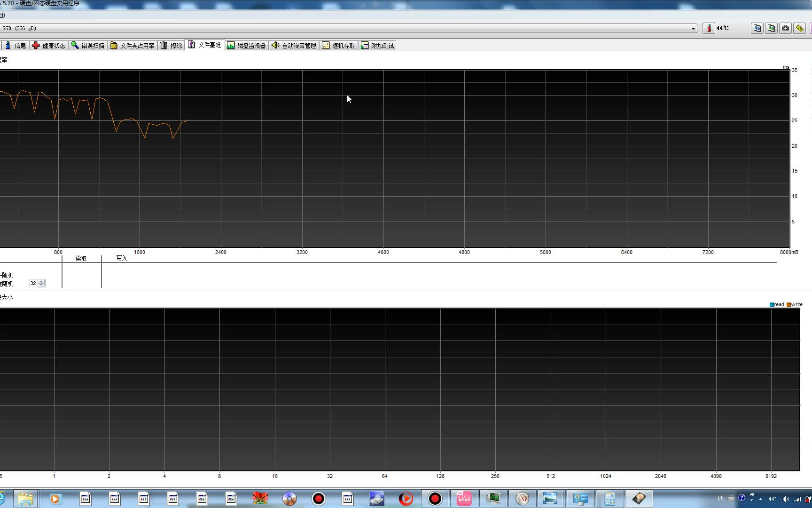Click the blue read legend swatch
Image resolution: width=812 pixels, height=508 pixels.
(x=772, y=304)
